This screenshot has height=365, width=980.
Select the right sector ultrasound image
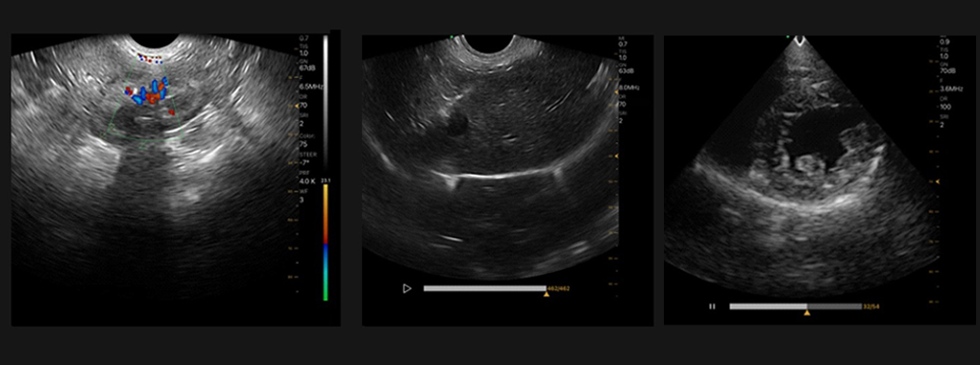click(x=801, y=165)
